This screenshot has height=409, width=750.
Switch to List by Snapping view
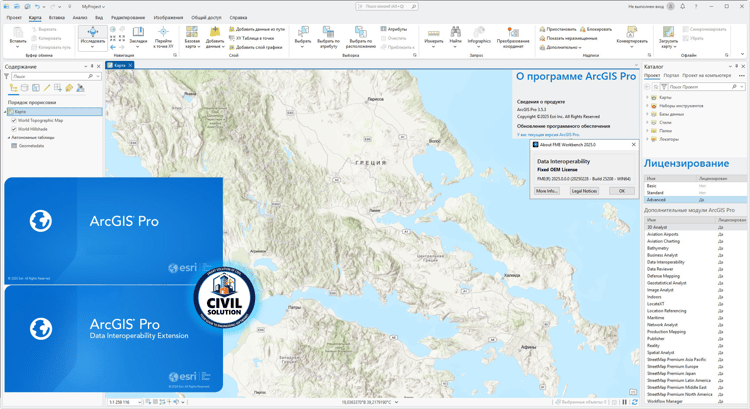coord(58,88)
